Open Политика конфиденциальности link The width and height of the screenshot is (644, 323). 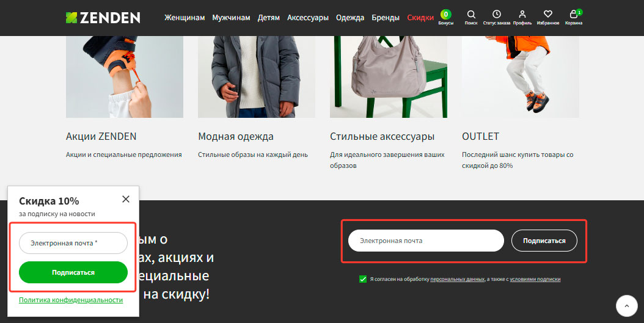(71, 300)
